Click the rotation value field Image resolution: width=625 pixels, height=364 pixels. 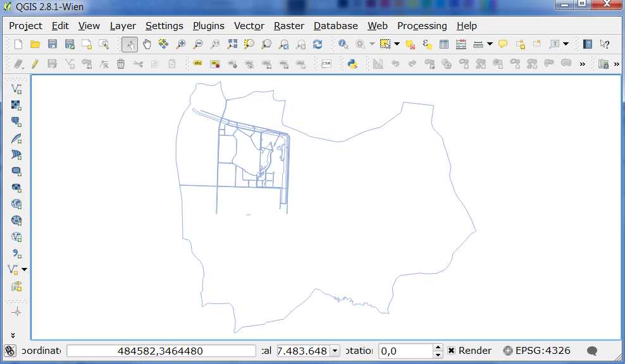pos(405,351)
